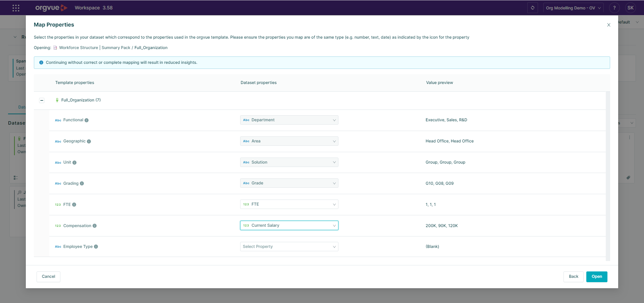Click info icon beside Compensation
The width and height of the screenshot is (644, 303).
[95, 226]
